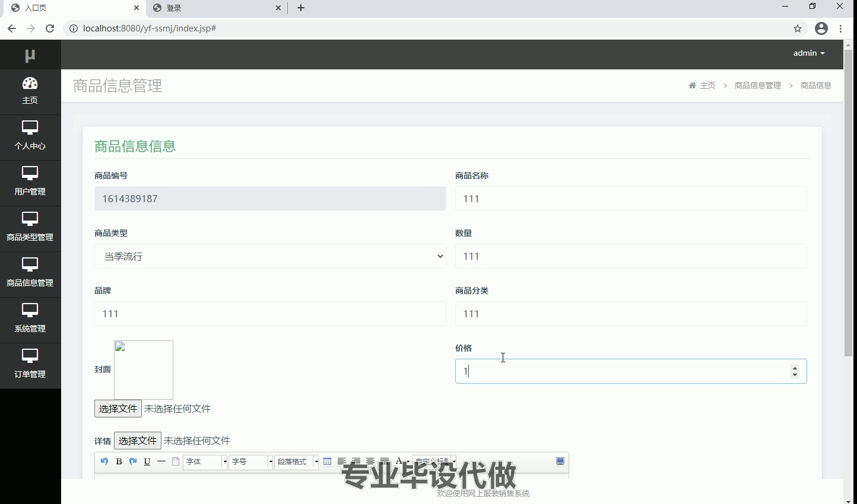Screen dimensions: 857x504
Task: Open 用户管理 in the sidebar
Action: tap(30, 183)
